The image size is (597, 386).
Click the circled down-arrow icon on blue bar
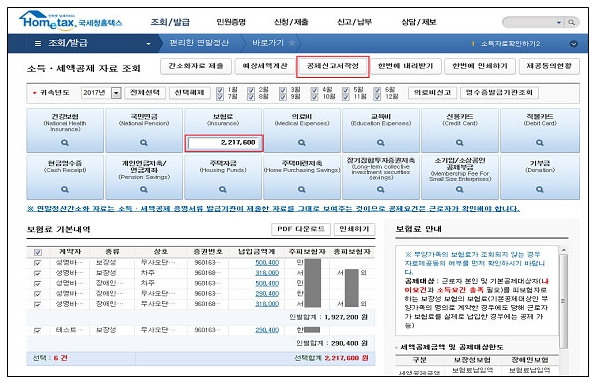tap(573, 44)
